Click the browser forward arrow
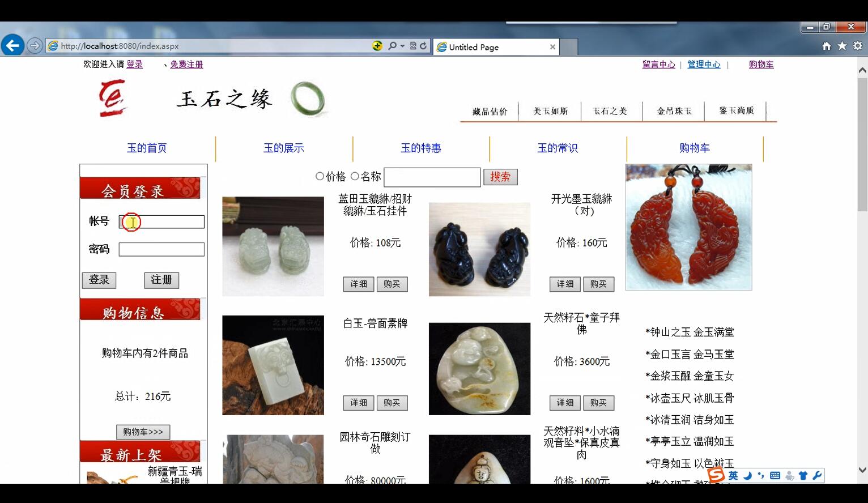The width and height of the screenshot is (868, 503). 35,46
